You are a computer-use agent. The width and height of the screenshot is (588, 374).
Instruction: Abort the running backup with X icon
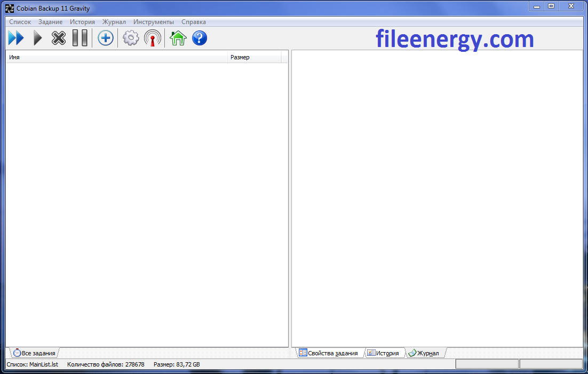(x=59, y=38)
